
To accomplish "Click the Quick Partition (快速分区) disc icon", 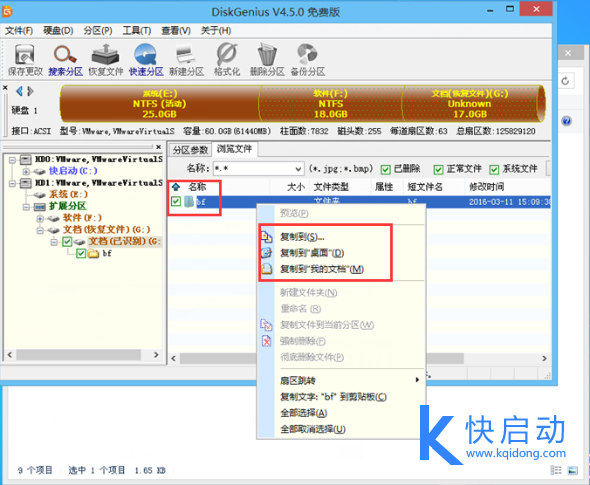I will (146, 55).
